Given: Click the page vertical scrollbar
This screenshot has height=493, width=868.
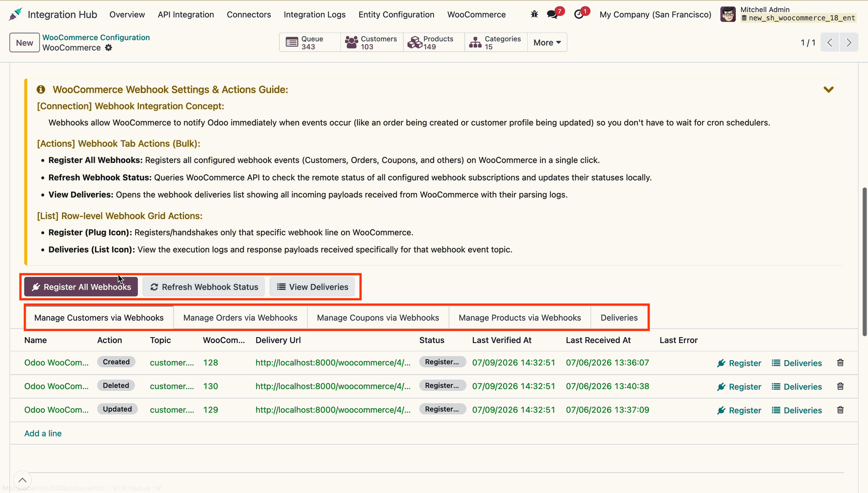Looking at the screenshot, I should 864,262.
